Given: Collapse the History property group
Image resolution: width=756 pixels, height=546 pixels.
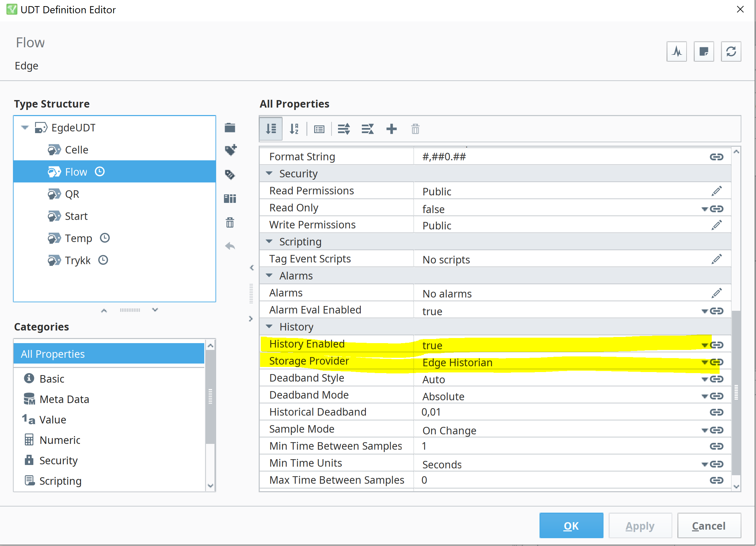Looking at the screenshot, I should point(269,326).
